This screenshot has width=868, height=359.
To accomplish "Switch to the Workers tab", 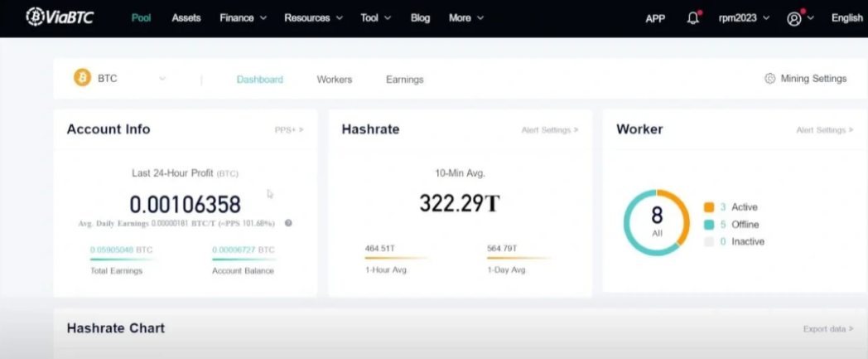I will (334, 80).
